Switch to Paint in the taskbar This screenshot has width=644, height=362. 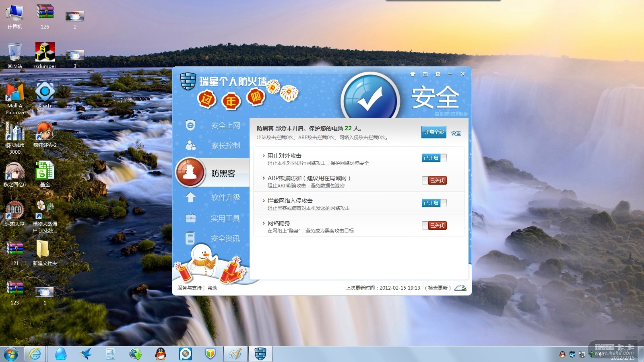click(235, 354)
